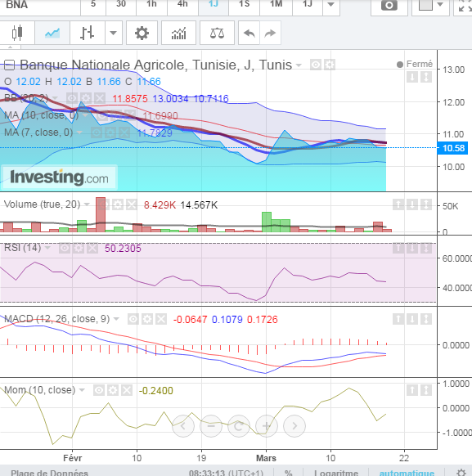This screenshot has width=472, height=476.
Task: Open MACD (12, 26, close, 9) dropdown
Action: click(x=116, y=319)
